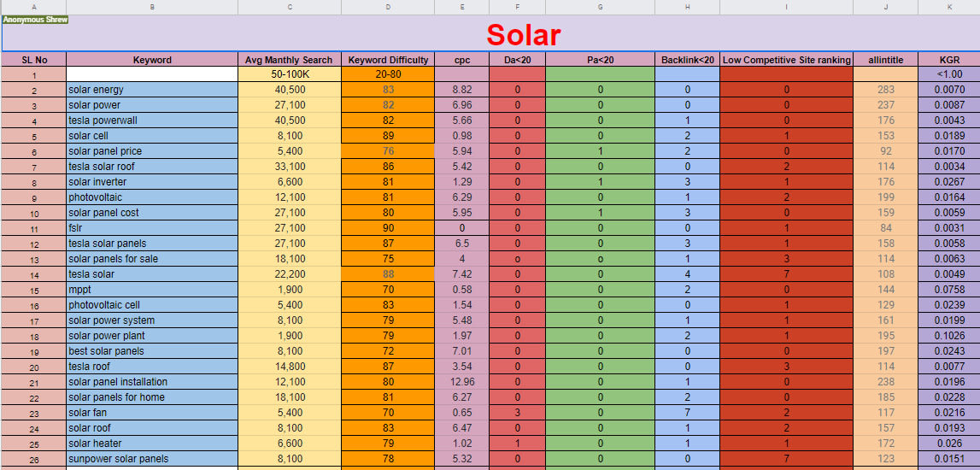Viewport: 980px width, 470px height.
Task: Select the "20-80" difficulty range cell
Action: click(x=388, y=74)
